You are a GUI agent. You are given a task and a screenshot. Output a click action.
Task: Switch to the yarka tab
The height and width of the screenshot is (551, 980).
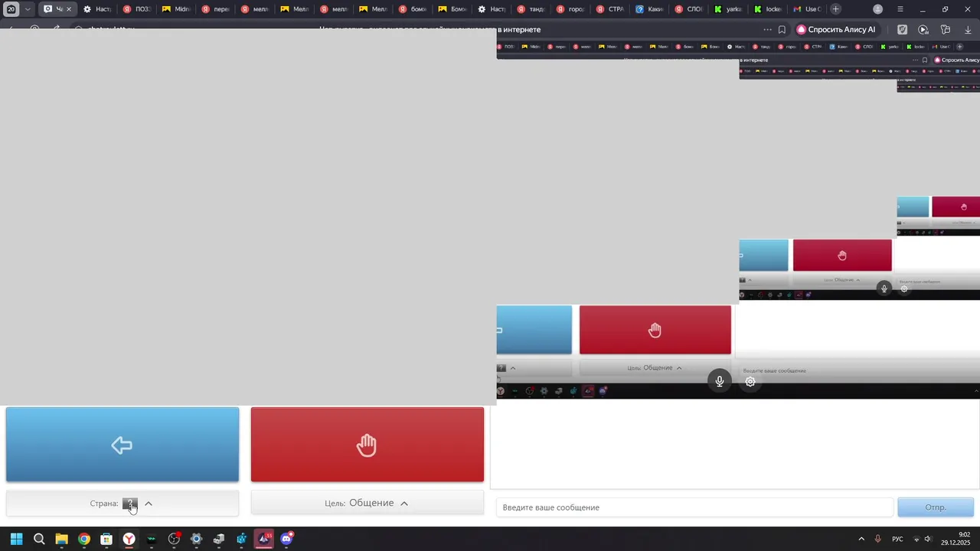tap(727, 9)
